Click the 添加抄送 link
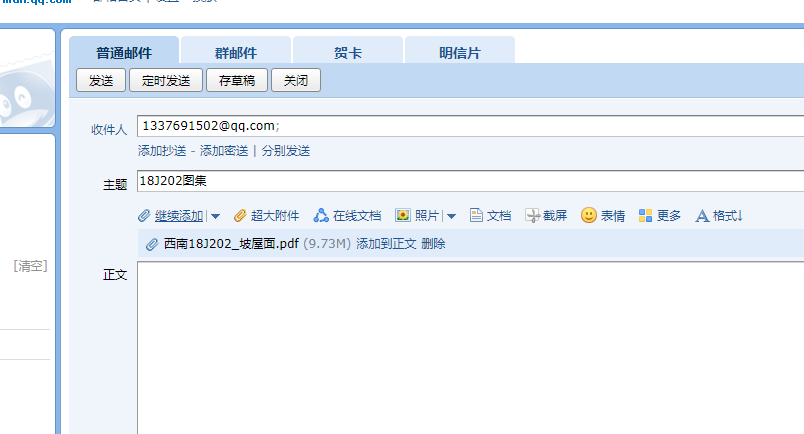Screen dimensions: 804x434 click(162, 151)
